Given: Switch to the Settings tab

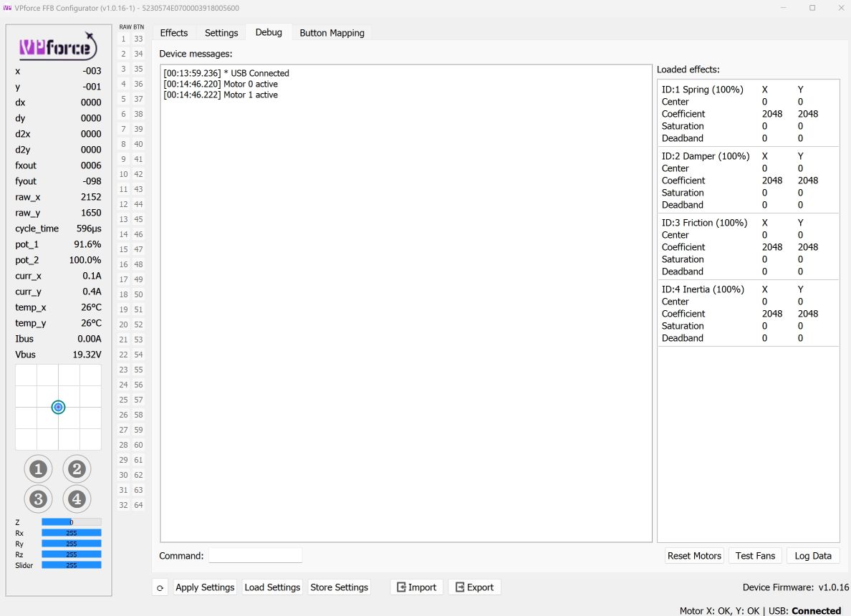Looking at the screenshot, I should pyautogui.click(x=221, y=32).
